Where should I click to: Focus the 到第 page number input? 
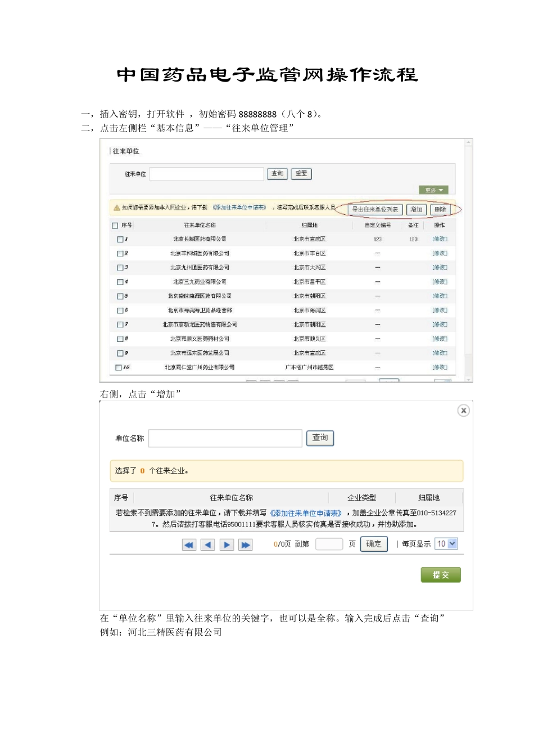tap(329, 544)
